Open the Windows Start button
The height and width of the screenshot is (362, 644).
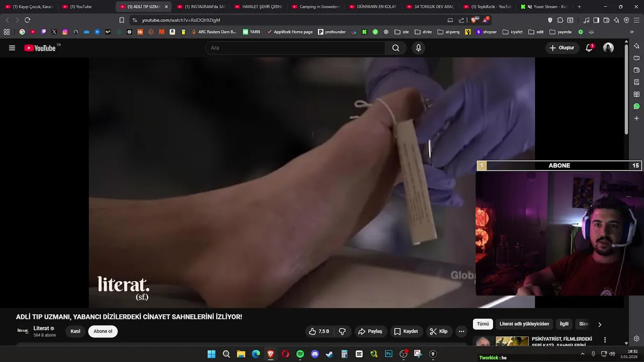tap(211, 354)
